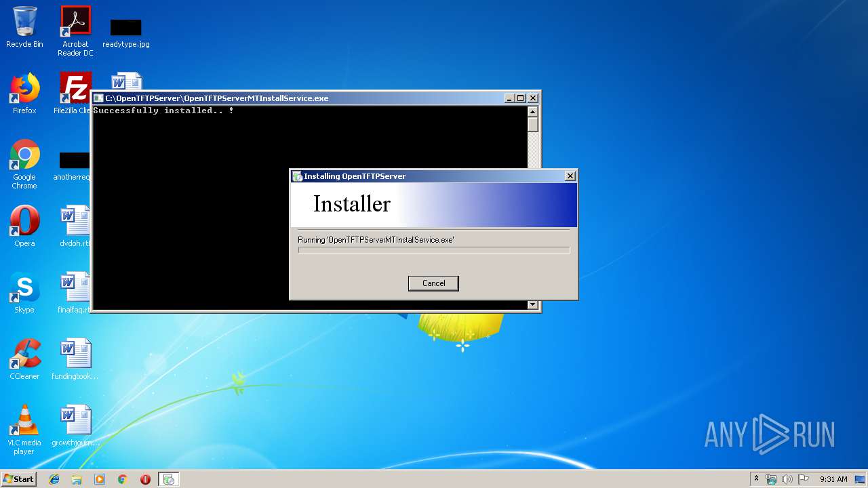Open Windows Explorer from taskbar
868x488 pixels.
click(x=77, y=479)
